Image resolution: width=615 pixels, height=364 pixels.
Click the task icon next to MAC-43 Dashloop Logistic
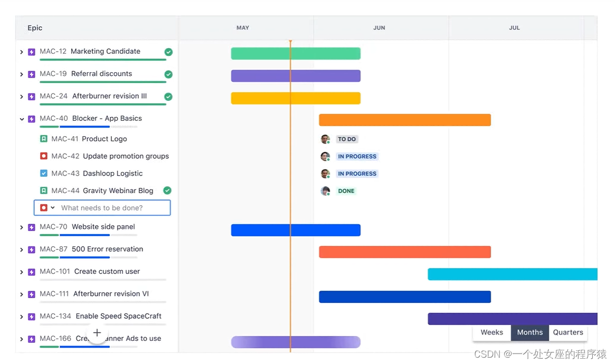(44, 173)
